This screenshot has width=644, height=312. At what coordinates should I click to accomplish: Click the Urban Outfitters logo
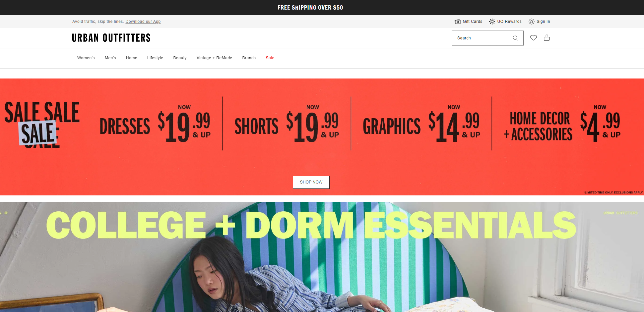point(111,37)
